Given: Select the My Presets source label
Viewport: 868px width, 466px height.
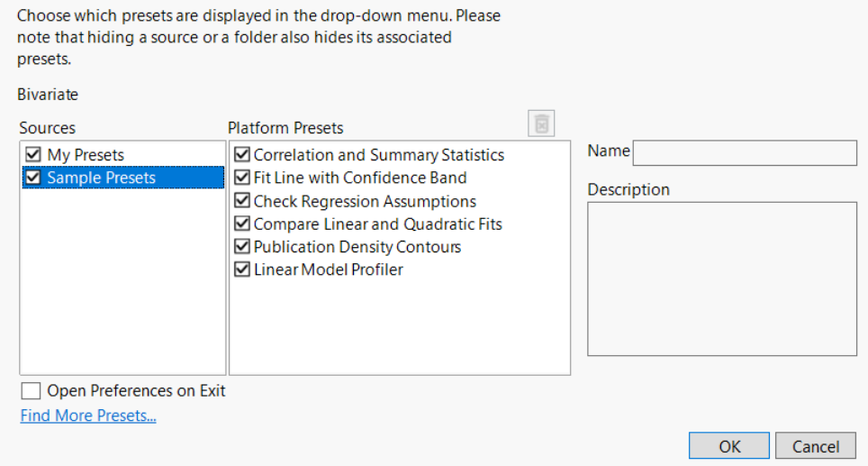Looking at the screenshot, I should click(x=86, y=155).
